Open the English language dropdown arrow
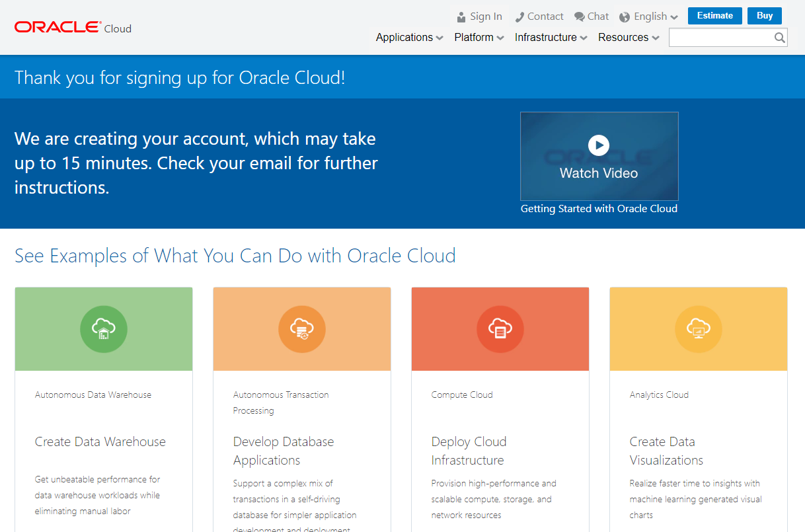Screen dimensions: 805x532 click(x=674, y=18)
